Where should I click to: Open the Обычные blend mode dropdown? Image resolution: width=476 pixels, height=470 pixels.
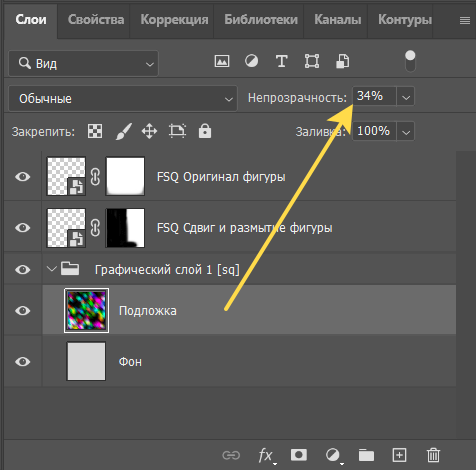(123, 98)
